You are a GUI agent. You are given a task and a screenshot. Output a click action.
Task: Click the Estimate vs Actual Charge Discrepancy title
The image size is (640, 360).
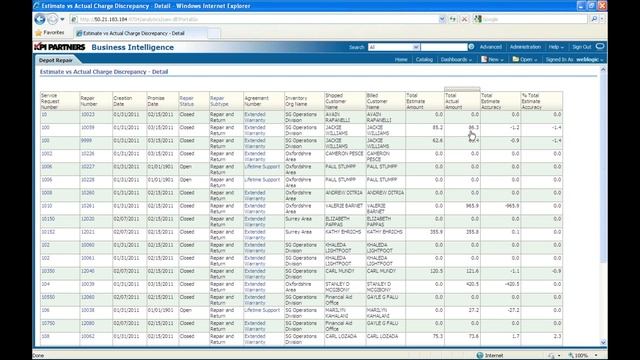[x=104, y=72]
